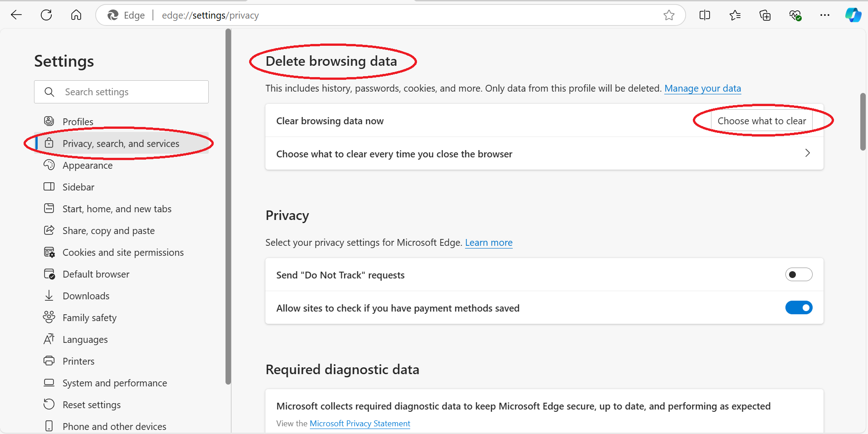Launch Copilot from the toolbar
Screen dimensions: 868x434
click(853, 15)
